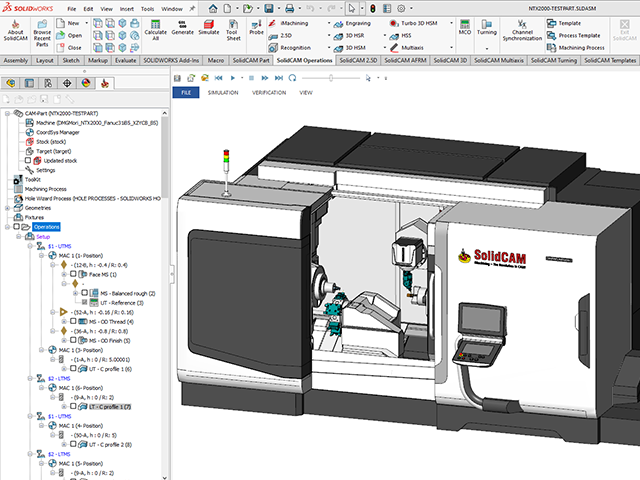Screen dimensions: 640x480
Task: Select the Engraving operation
Action: (x=353, y=24)
